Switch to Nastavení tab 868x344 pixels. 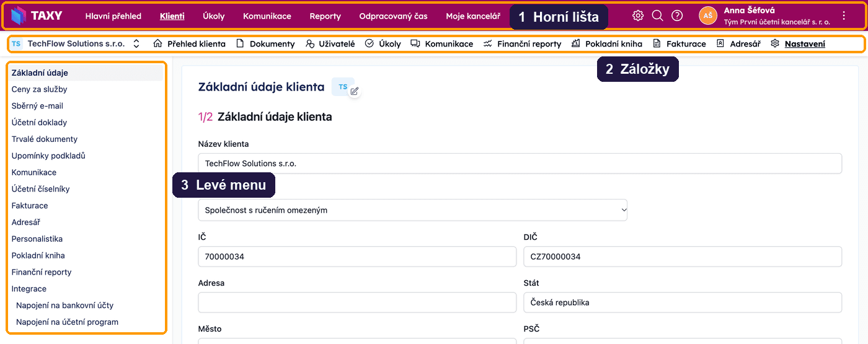[x=798, y=44]
